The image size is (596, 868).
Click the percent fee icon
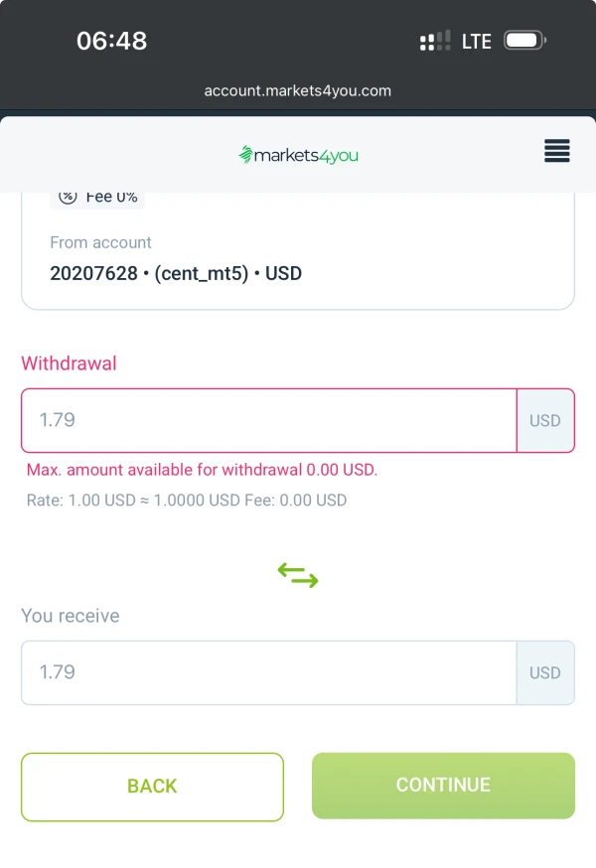68,197
